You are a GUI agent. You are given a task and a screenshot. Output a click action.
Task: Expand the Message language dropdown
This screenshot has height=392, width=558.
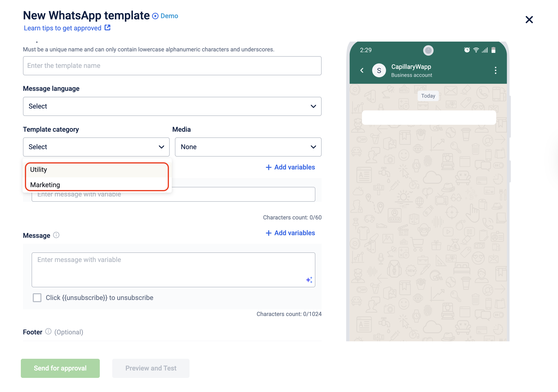point(172,106)
